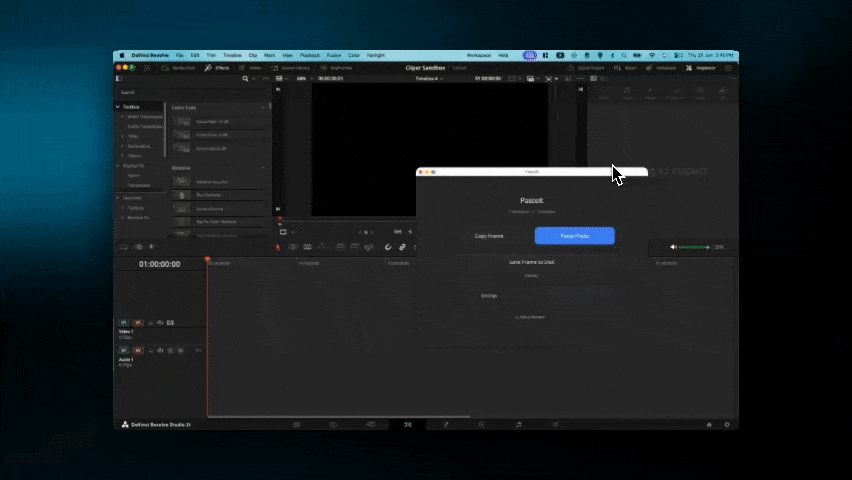Expand Video Transitions in Toolbox

point(123,117)
